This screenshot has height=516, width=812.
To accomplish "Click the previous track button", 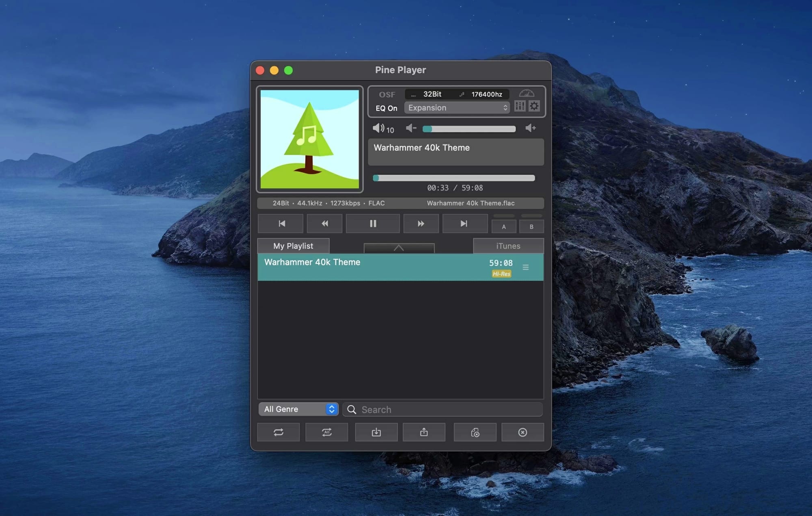I will pyautogui.click(x=281, y=223).
